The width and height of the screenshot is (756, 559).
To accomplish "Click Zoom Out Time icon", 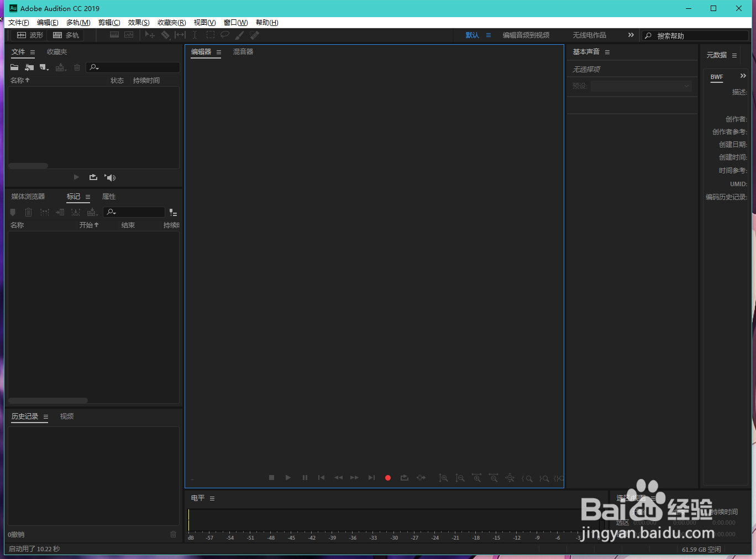I will (x=493, y=478).
